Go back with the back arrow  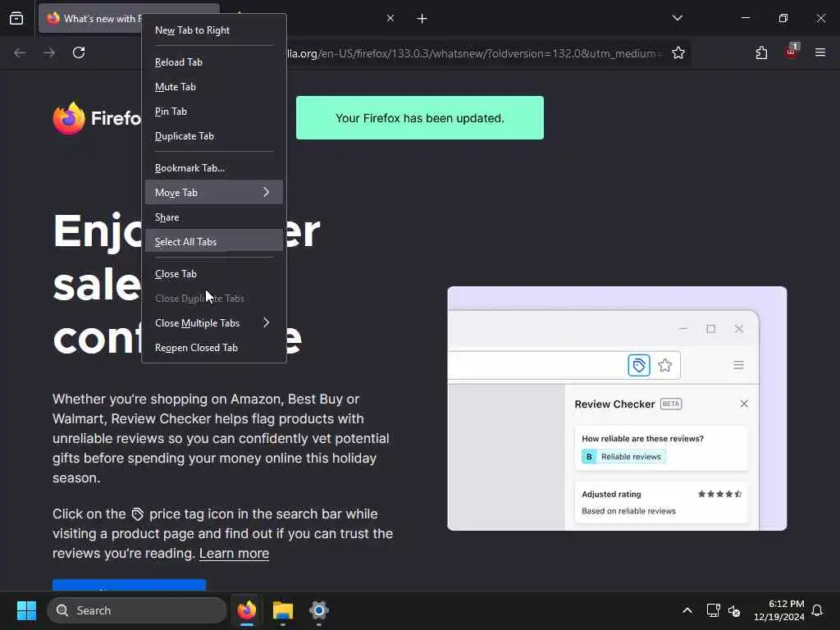20,52
